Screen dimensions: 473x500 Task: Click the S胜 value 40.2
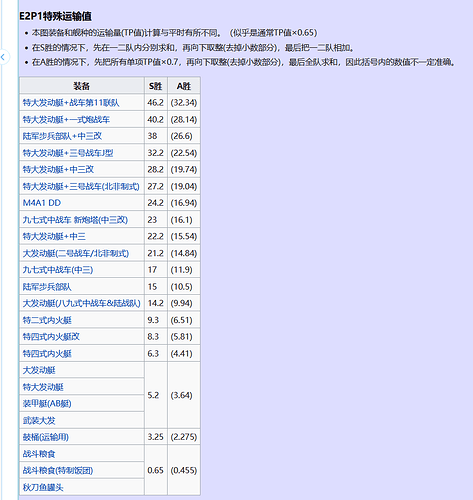point(156,119)
